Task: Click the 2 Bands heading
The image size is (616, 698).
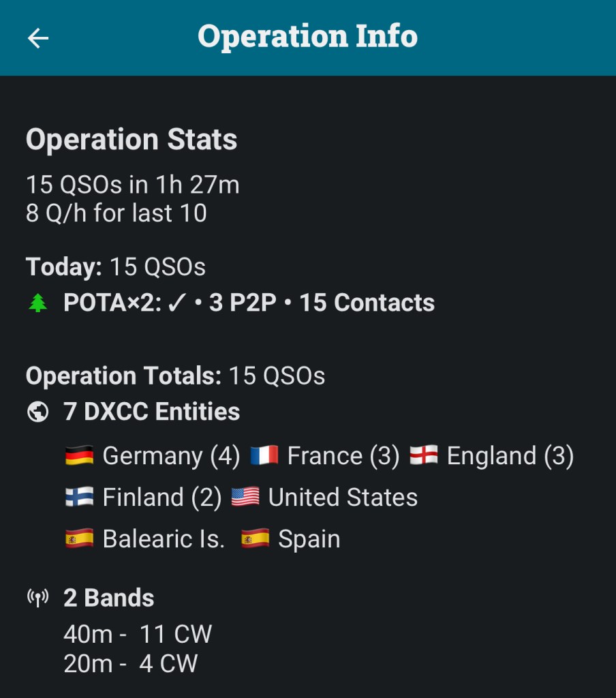Action: [108, 598]
